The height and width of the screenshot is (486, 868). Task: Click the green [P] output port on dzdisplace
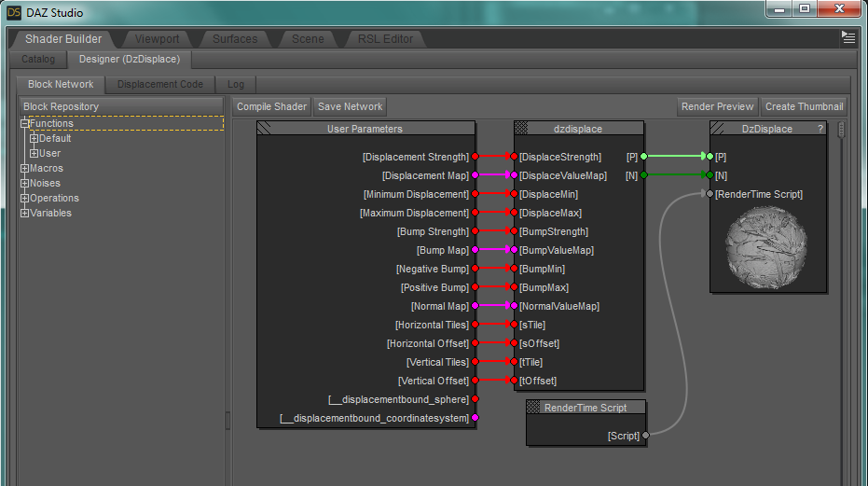644,157
